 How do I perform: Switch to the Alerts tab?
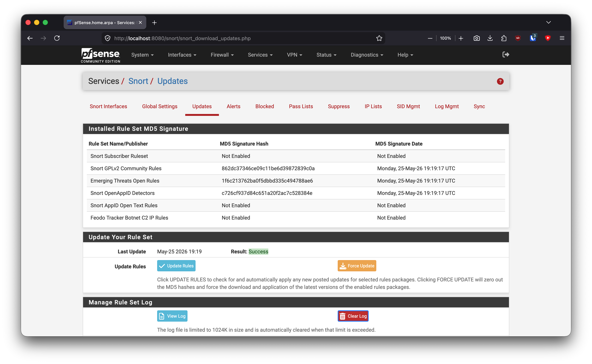[x=233, y=106]
